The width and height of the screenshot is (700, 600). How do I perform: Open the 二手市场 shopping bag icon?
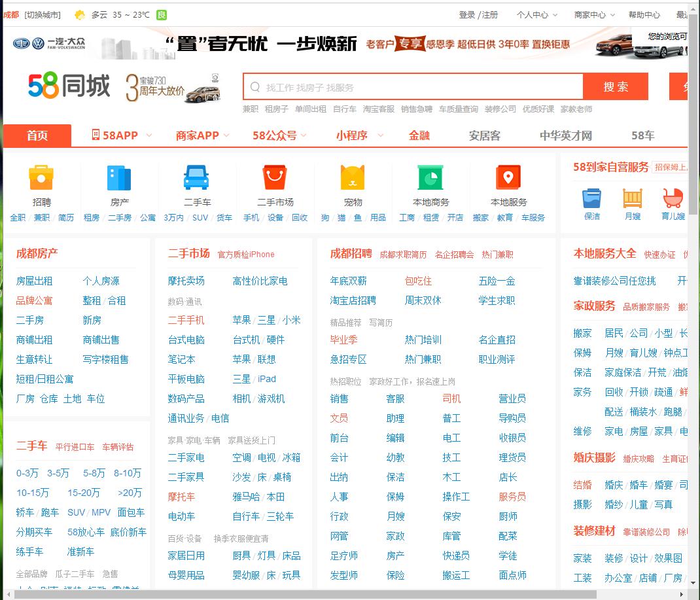(x=275, y=178)
